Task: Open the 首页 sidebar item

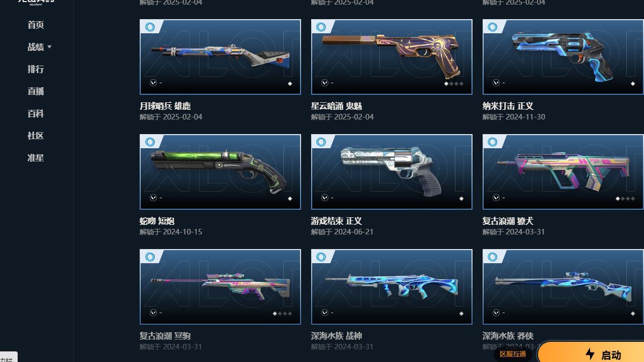Action: click(x=36, y=25)
